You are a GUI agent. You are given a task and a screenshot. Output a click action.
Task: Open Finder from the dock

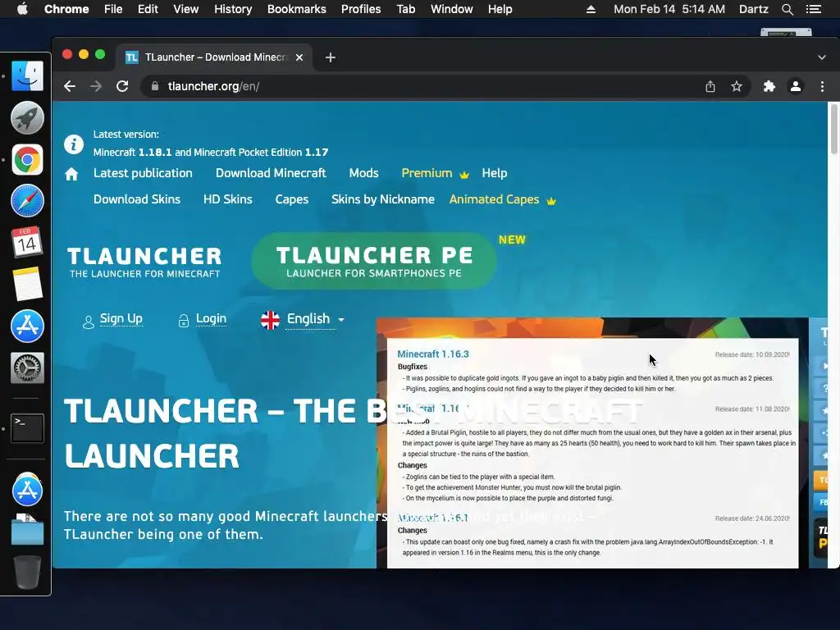tap(27, 76)
